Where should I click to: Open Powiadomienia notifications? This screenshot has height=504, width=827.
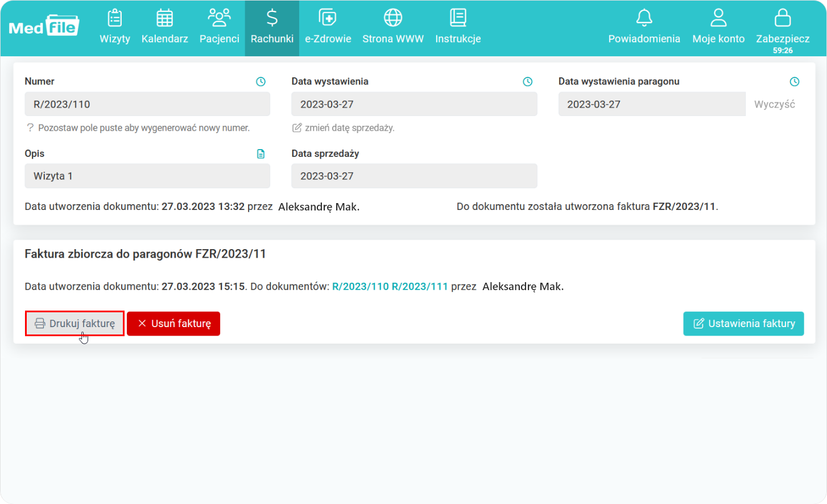click(x=644, y=27)
